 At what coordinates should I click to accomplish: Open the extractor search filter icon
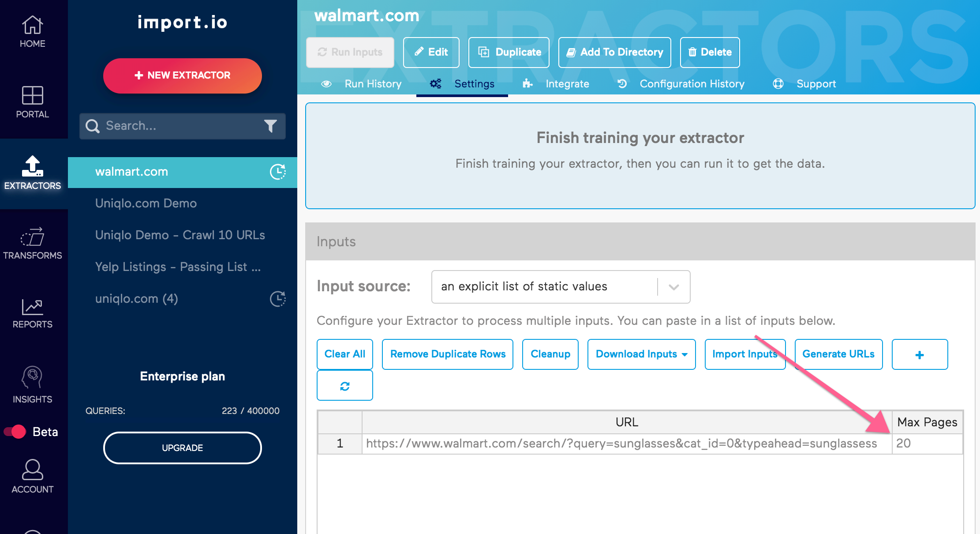271,126
